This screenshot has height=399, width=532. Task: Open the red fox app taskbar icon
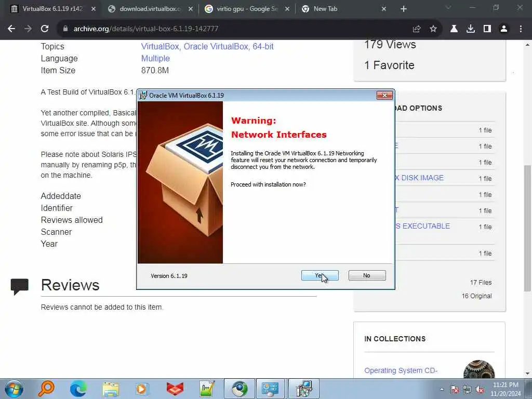pyautogui.click(x=175, y=389)
